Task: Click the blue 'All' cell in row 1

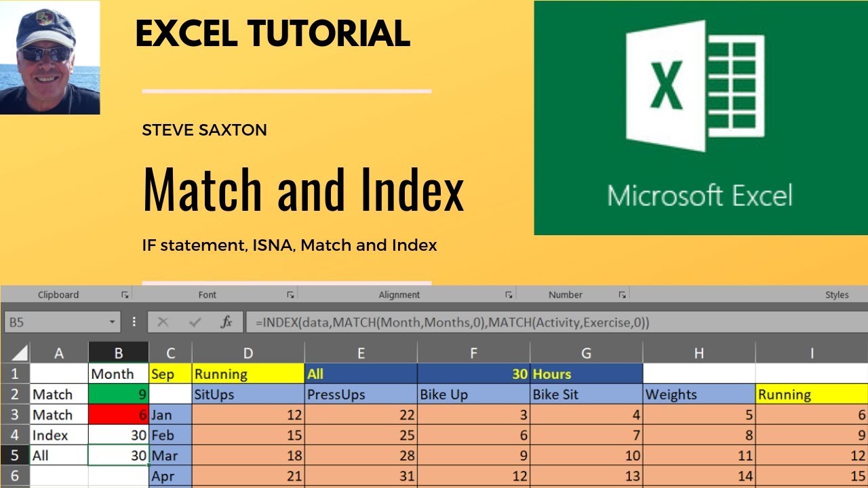Action: (x=361, y=373)
